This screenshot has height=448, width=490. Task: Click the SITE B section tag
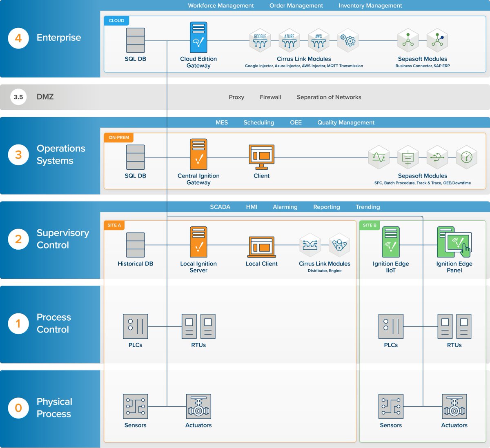click(370, 225)
